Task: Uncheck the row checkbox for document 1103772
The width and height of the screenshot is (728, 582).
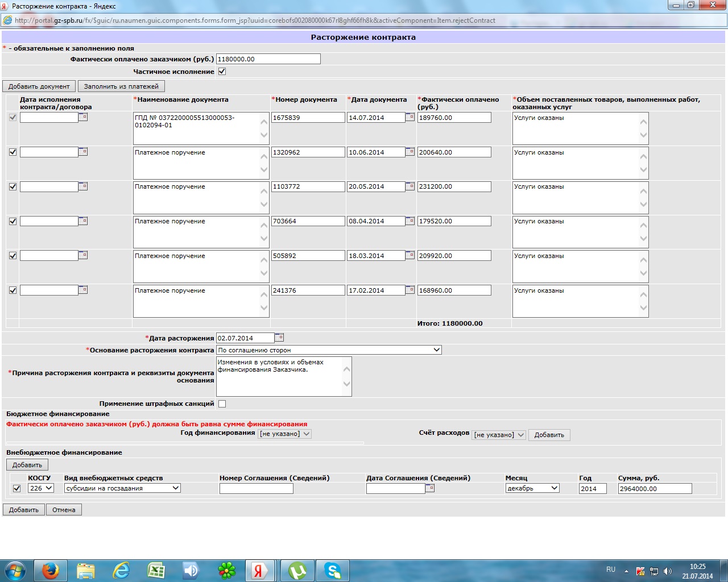Action: point(13,186)
